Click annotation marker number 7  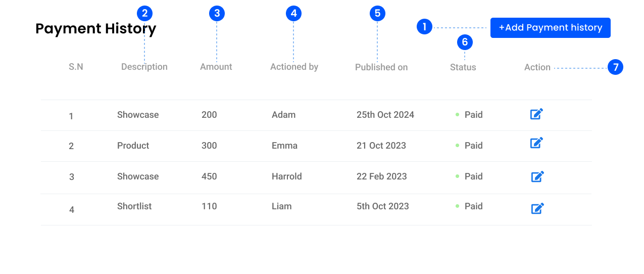click(x=615, y=67)
